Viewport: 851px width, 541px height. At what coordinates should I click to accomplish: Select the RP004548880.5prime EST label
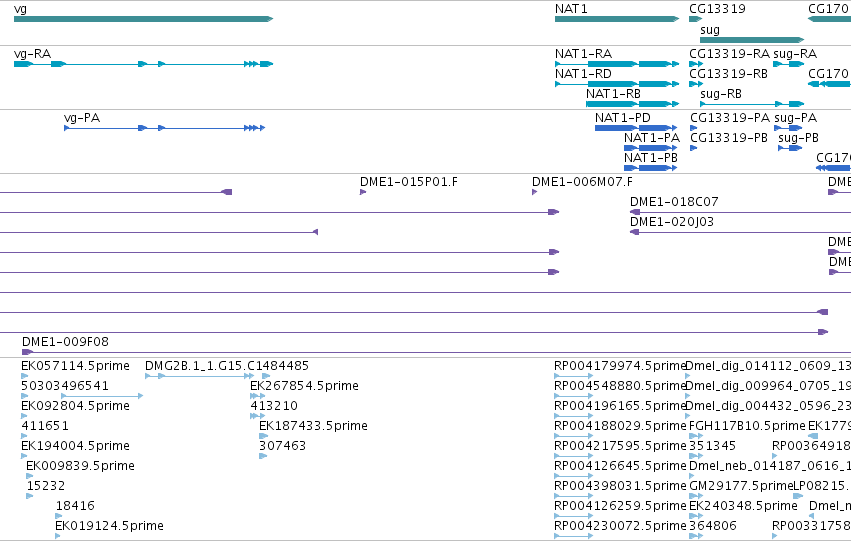pos(620,386)
